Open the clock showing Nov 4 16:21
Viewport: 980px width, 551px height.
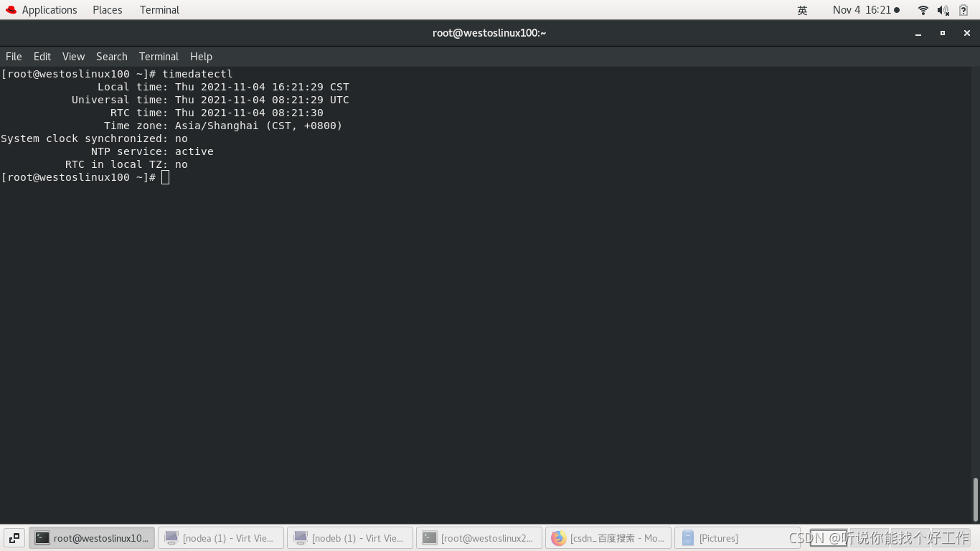(x=866, y=10)
